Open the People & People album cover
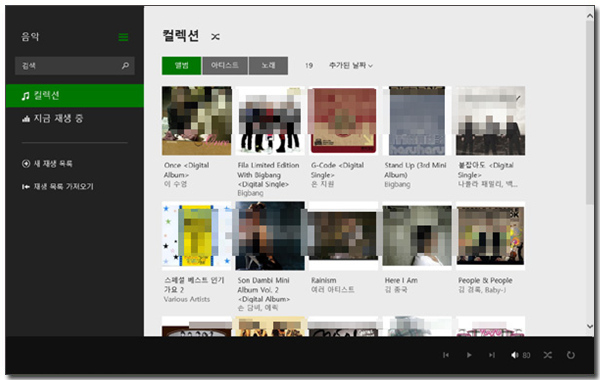This screenshot has height=380, width=600. pyautogui.click(x=491, y=236)
